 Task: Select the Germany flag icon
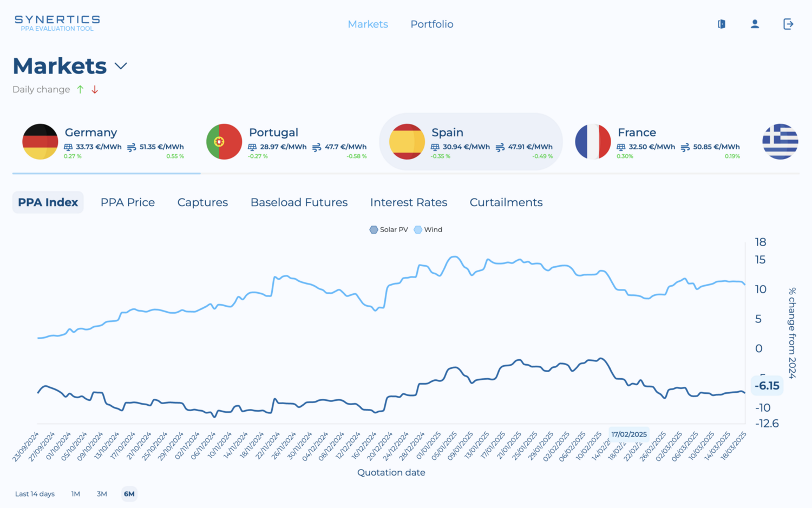(40, 142)
